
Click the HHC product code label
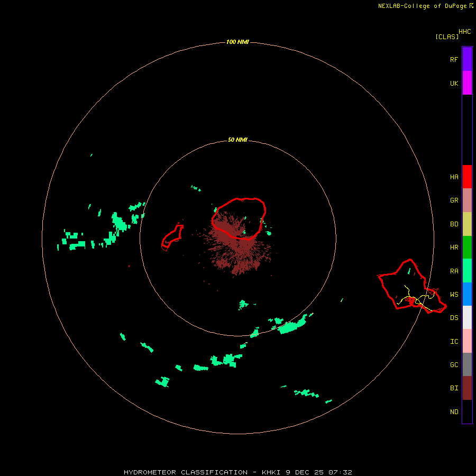pyautogui.click(x=464, y=32)
